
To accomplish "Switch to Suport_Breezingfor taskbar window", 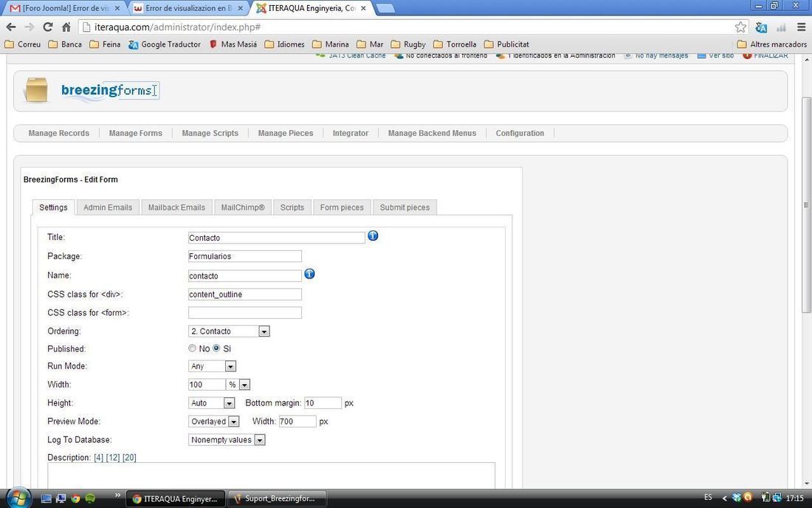I will click(278, 498).
